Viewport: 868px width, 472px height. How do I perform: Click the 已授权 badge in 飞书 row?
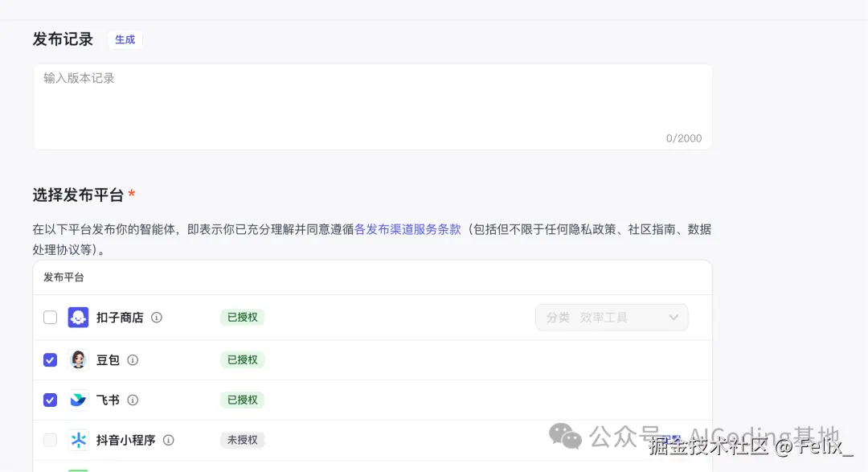(243, 400)
